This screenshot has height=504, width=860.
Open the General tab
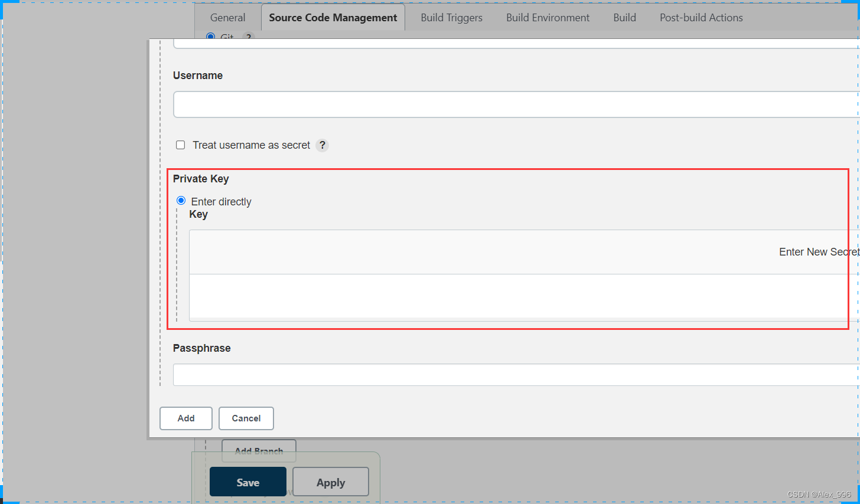pos(227,18)
